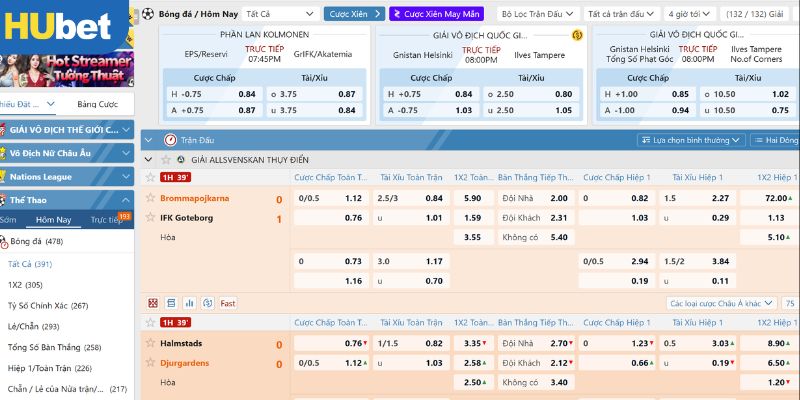Click the Cược Xiên May Mắn button
The width and height of the screenshot is (800, 400).
(436, 14)
